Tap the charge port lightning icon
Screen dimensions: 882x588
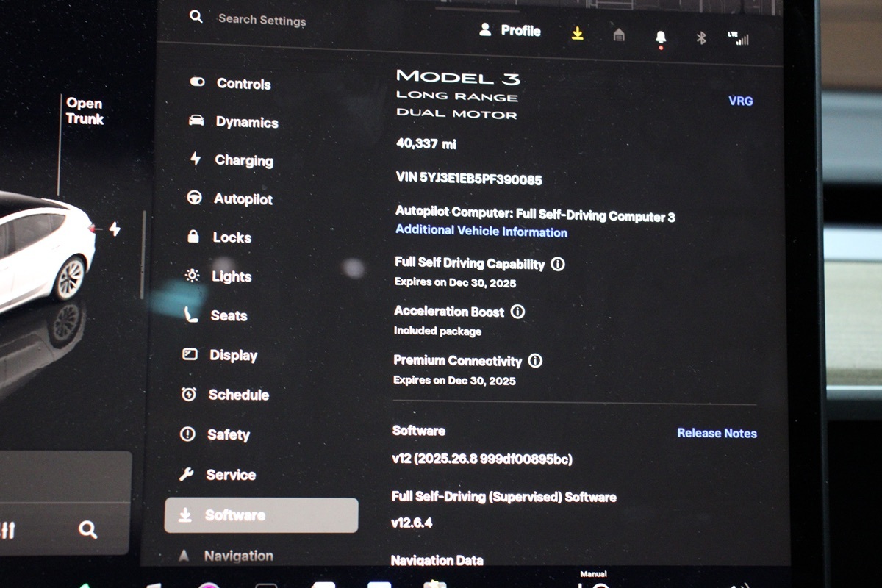[x=115, y=229]
